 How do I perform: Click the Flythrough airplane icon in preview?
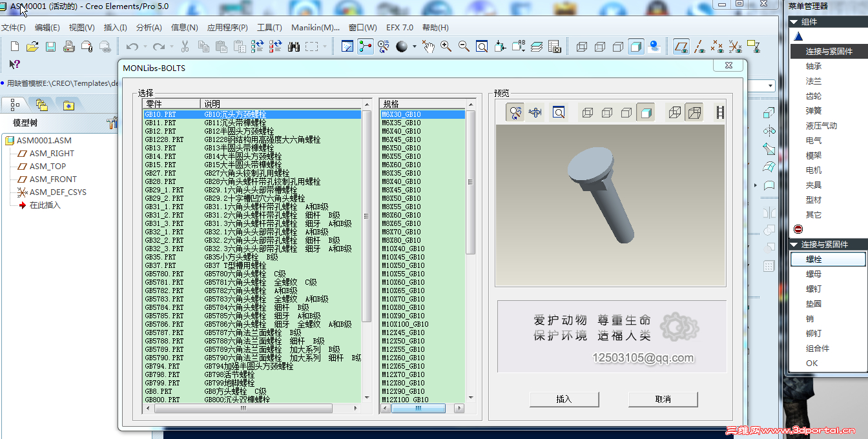pos(535,112)
